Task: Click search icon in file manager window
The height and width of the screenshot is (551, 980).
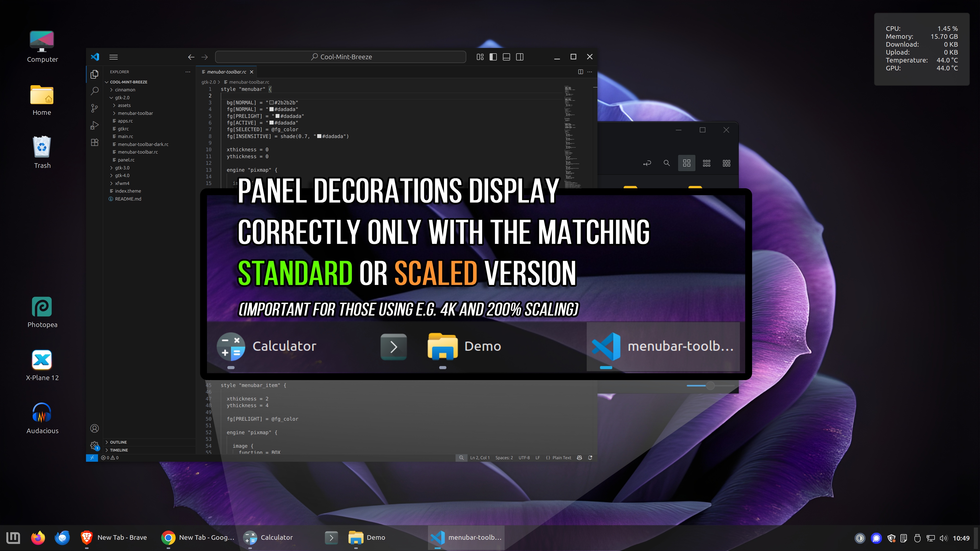Action: pos(667,163)
